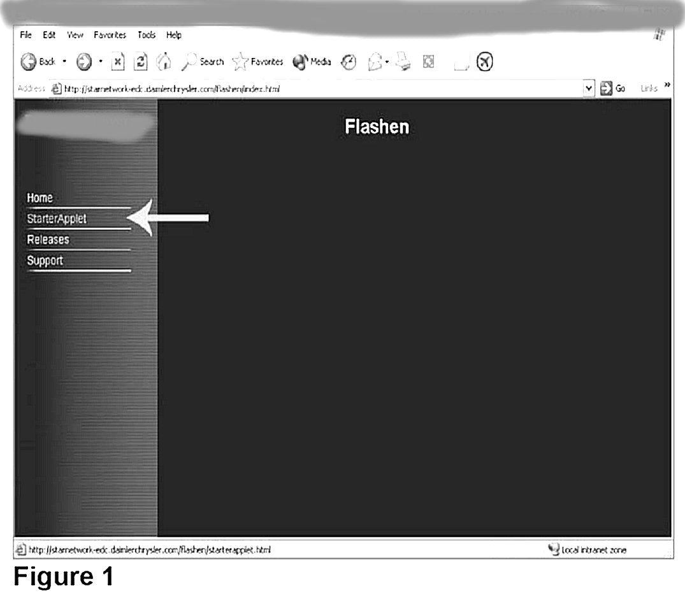Expand the Address bar dropdown arrow
The image size is (685, 616).
(x=589, y=89)
